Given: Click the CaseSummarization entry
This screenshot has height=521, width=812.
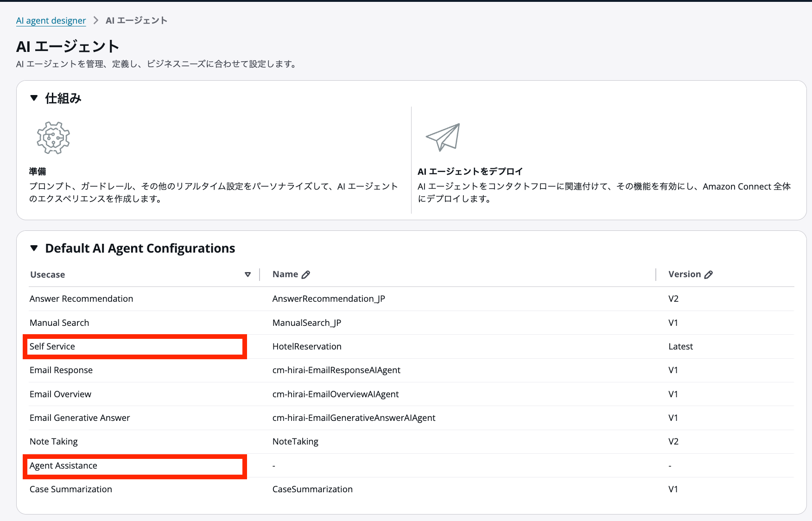Looking at the screenshot, I should coord(312,489).
